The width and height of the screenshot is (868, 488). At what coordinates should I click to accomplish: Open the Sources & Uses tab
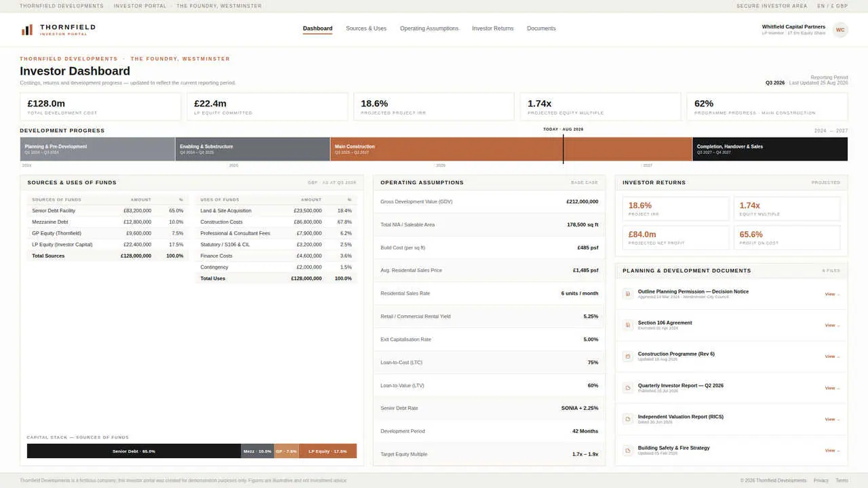point(366,28)
